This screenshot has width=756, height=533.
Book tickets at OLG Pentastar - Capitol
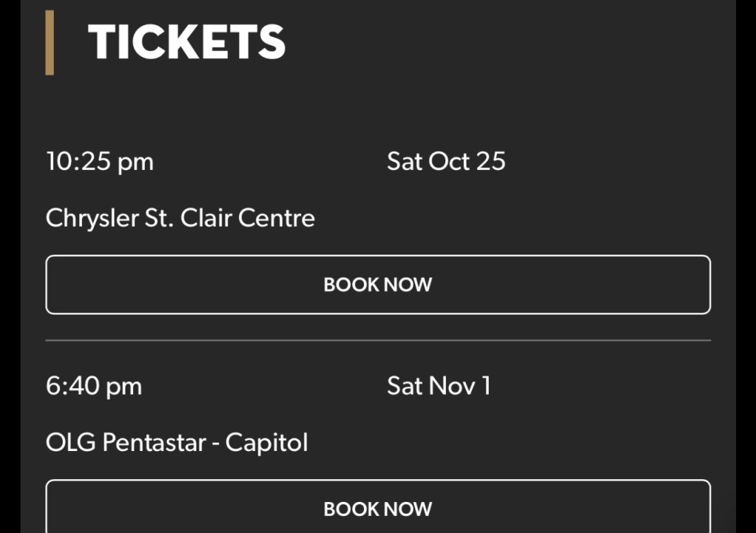tap(378, 509)
